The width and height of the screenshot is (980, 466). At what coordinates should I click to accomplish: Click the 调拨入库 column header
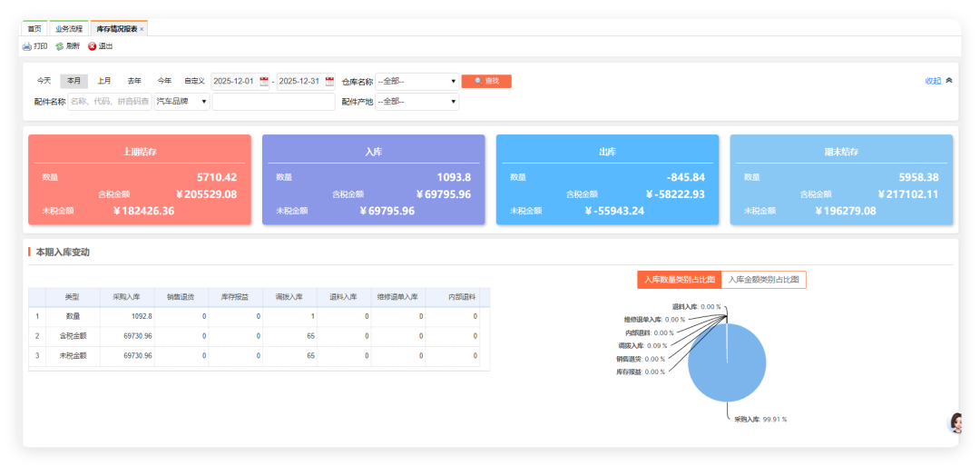tap(290, 297)
